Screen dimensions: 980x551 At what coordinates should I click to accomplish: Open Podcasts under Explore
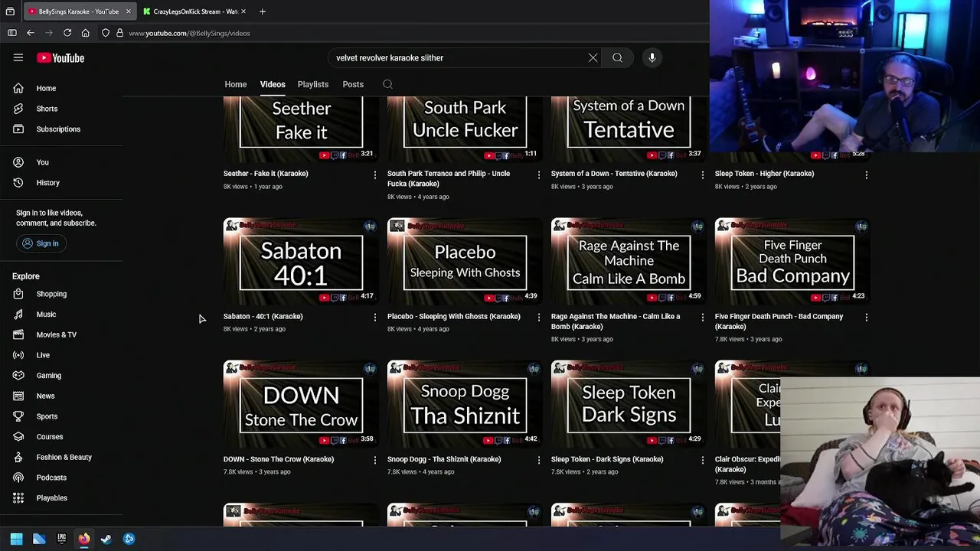[61, 478]
